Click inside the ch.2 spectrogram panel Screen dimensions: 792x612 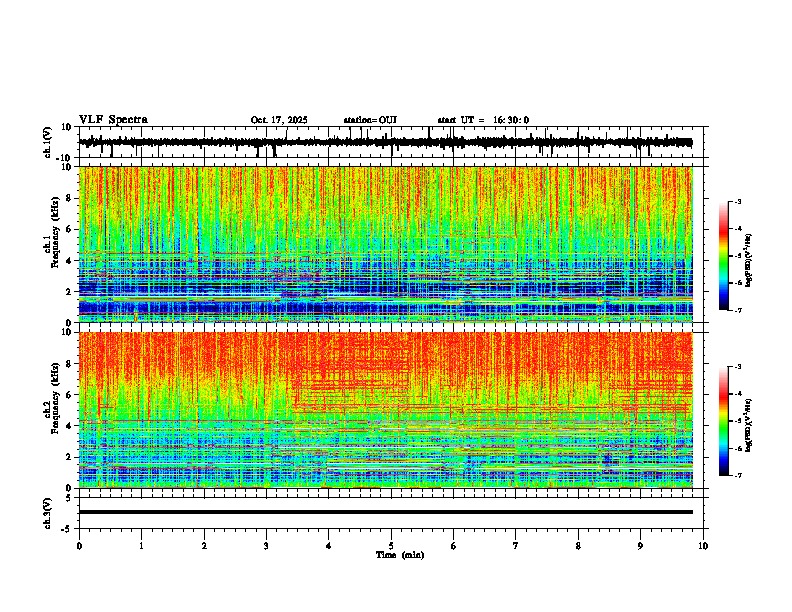(x=385, y=410)
